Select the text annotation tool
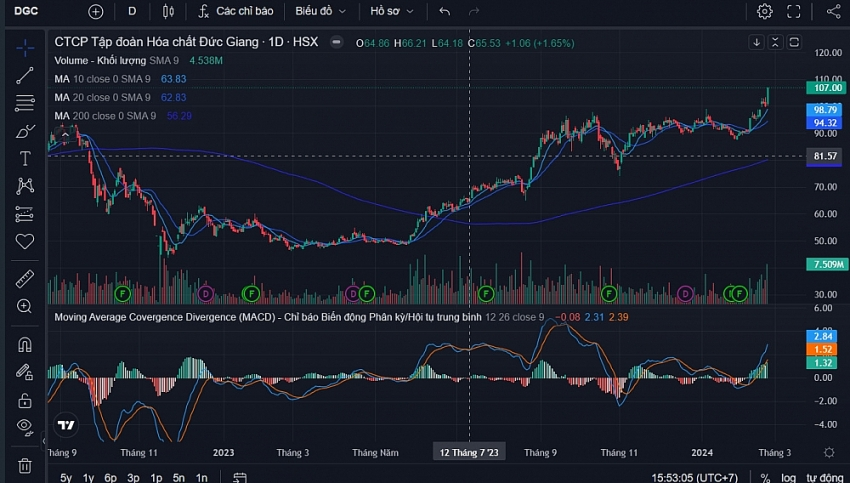Image resolution: width=850 pixels, height=483 pixels. (25, 159)
